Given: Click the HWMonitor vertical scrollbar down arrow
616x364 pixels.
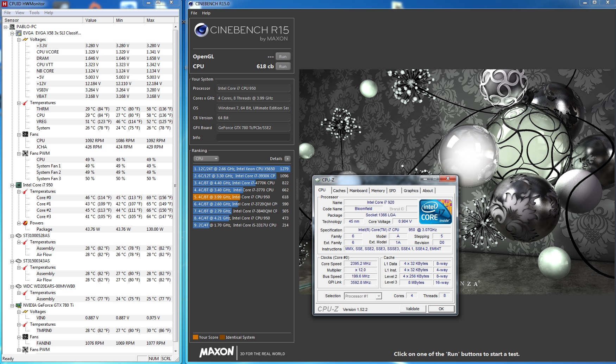Looking at the screenshot, I should [x=175, y=351].
